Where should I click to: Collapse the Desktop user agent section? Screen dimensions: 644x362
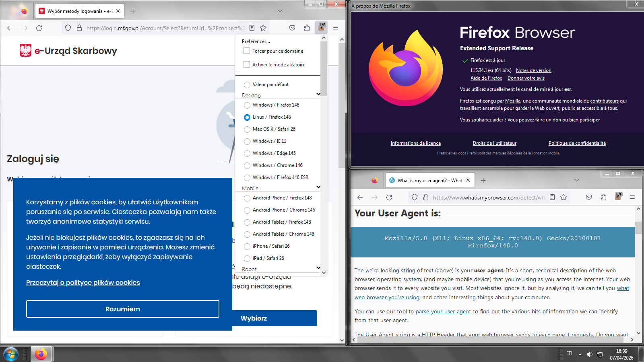coord(318,94)
